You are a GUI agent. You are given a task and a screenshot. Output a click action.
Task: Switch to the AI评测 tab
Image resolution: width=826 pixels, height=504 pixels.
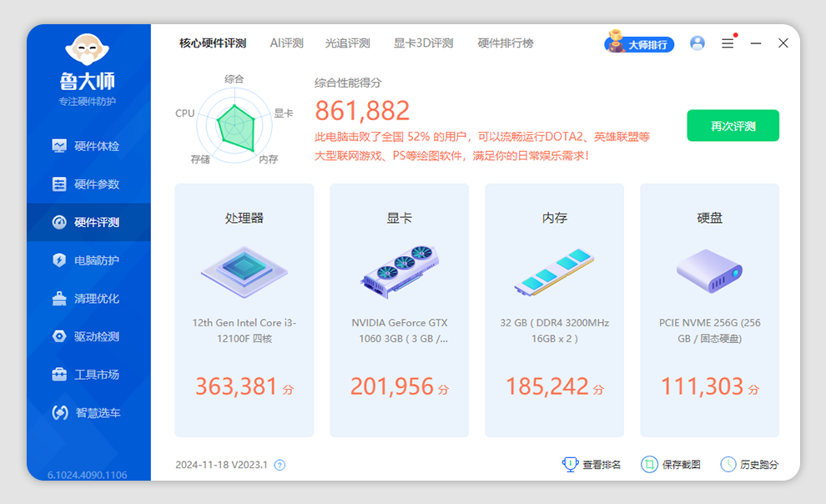(x=286, y=43)
